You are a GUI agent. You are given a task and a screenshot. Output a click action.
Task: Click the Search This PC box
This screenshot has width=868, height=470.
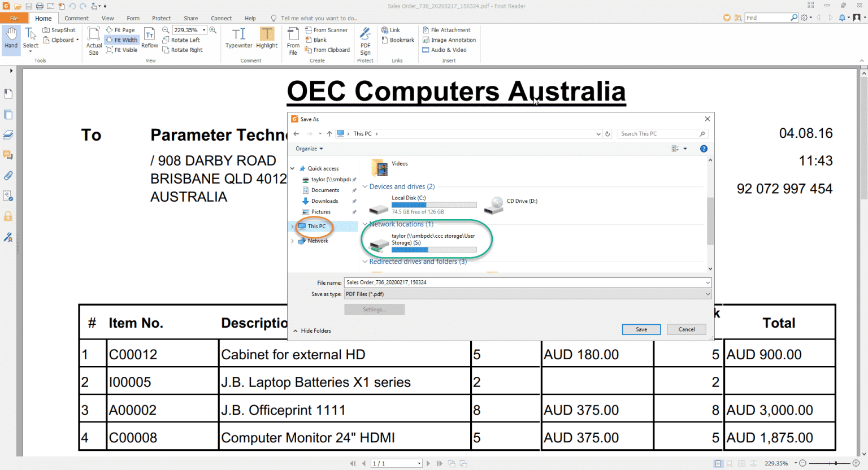coord(662,134)
